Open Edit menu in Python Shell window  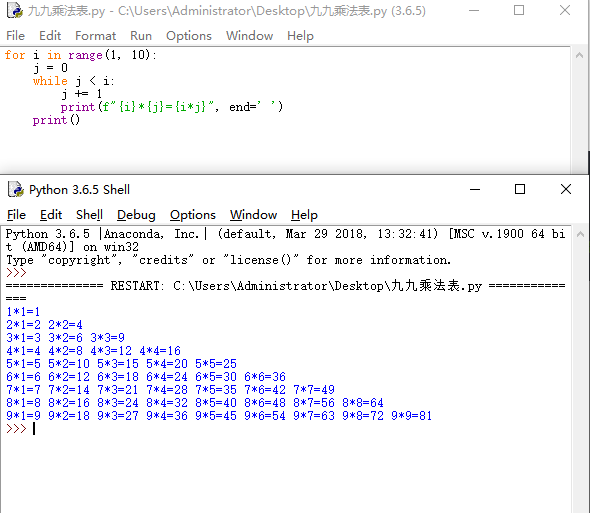[x=51, y=215]
